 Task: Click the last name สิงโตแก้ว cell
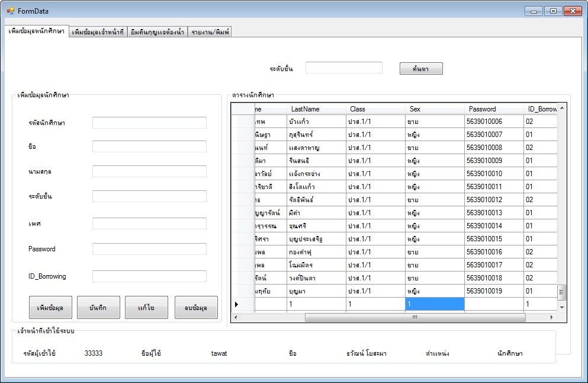coord(316,187)
